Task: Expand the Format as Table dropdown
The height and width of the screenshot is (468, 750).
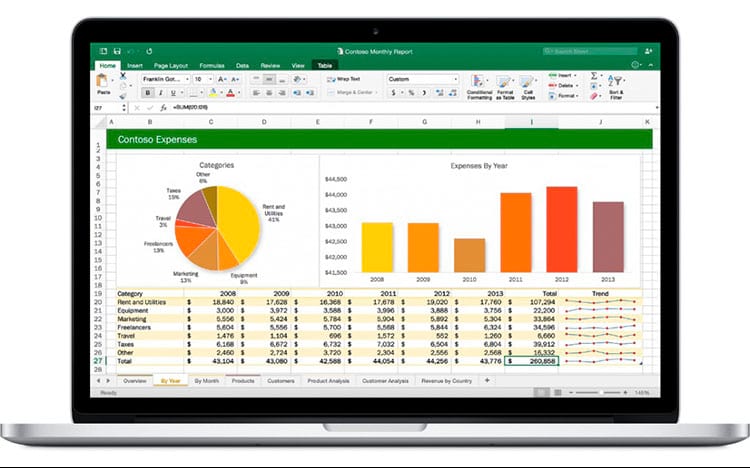Action: click(x=512, y=80)
